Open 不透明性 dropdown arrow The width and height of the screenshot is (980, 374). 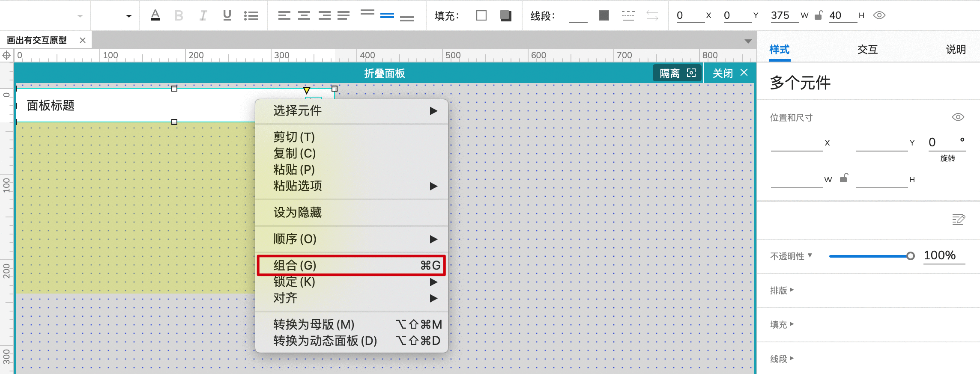pos(810,255)
